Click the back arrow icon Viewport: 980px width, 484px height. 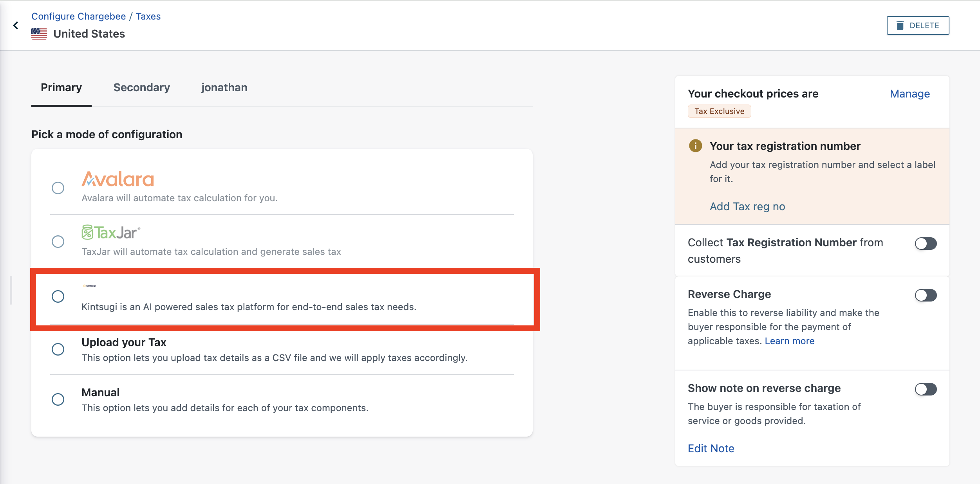click(x=16, y=25)
